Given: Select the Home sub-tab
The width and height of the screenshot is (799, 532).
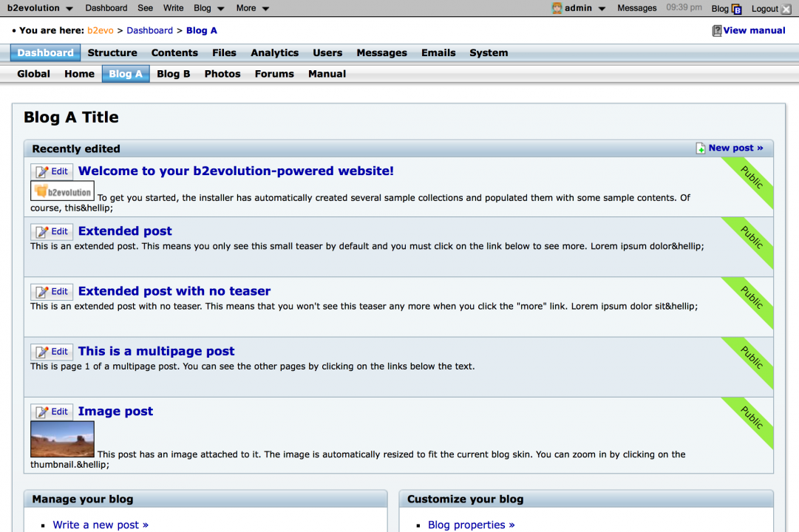Looking at the screenshot, I should tap(80, 74).
